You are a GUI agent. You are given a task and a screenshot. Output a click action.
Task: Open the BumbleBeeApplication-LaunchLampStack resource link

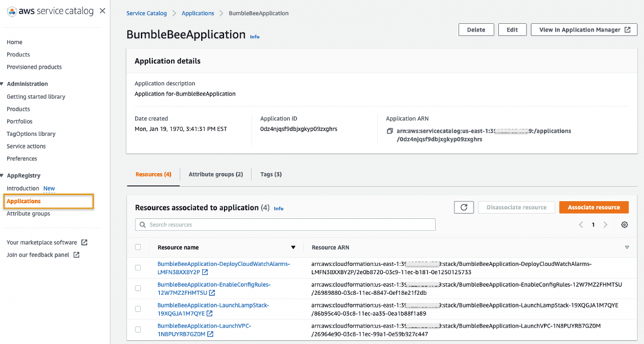click(x=213, y=305)
